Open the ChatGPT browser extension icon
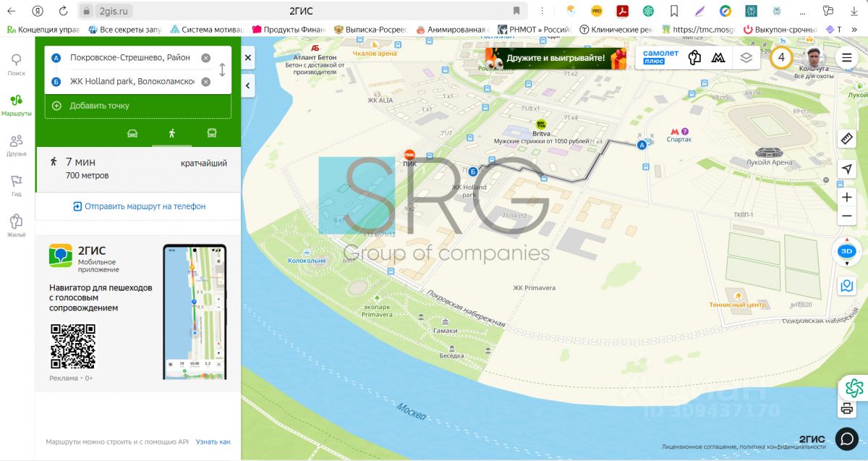868x461 pixels. (x=648, y=11)
